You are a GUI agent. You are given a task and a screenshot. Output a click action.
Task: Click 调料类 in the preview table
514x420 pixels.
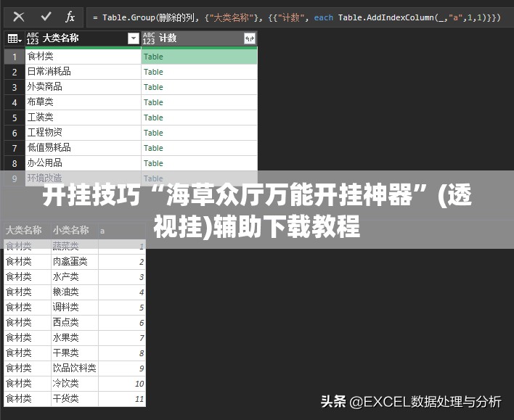click(65, 308)
